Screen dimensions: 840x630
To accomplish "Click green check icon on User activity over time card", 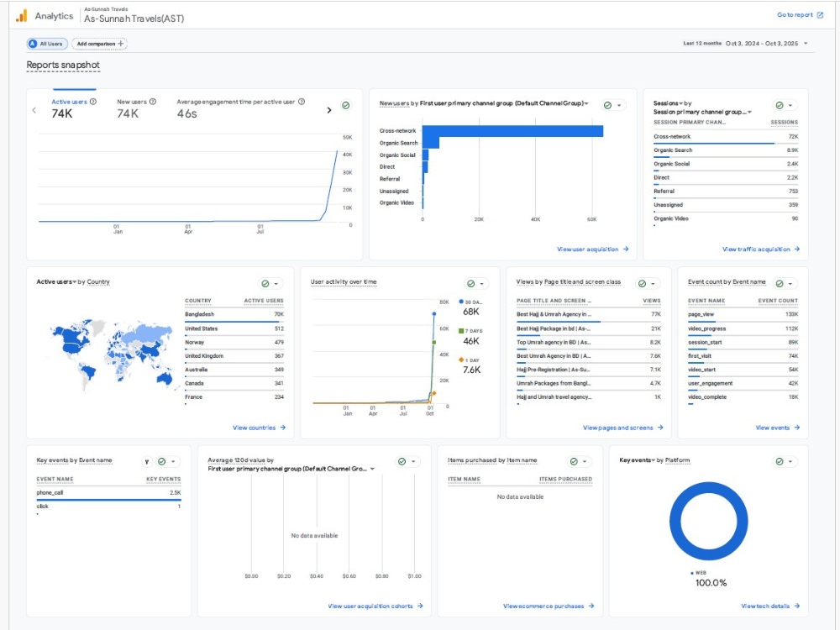I will 471,283.
